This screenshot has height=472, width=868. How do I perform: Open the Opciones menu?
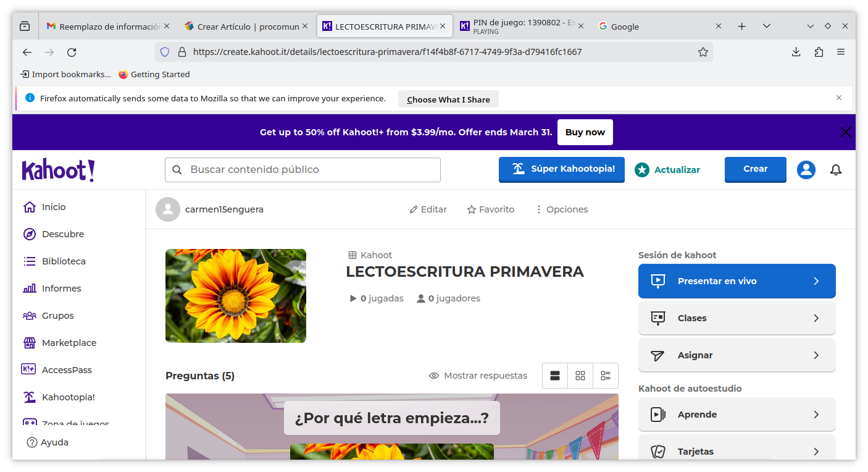tap(561, 209)
